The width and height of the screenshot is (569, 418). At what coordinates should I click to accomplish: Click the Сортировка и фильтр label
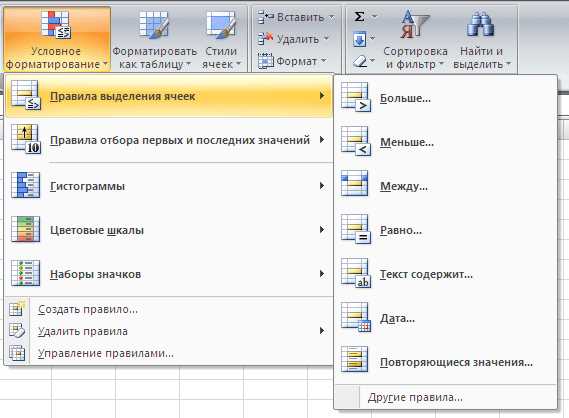click(x=415, y=58)
